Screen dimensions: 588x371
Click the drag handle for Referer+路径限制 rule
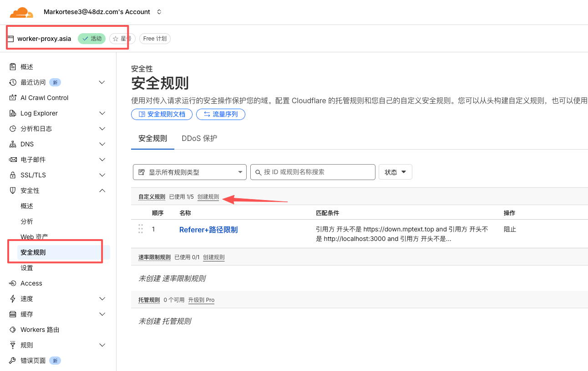tap(141, 229)
